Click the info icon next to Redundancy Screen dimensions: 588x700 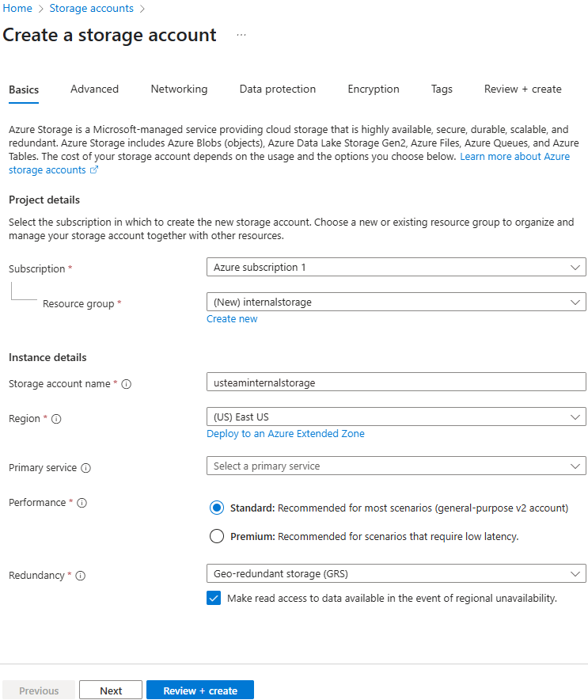(x=80, y=576)
